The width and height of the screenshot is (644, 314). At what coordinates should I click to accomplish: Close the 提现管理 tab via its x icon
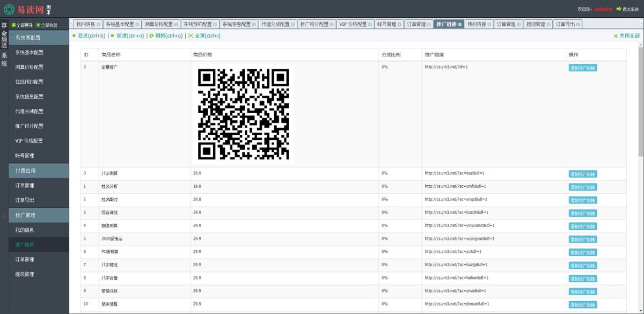point(548,25)
